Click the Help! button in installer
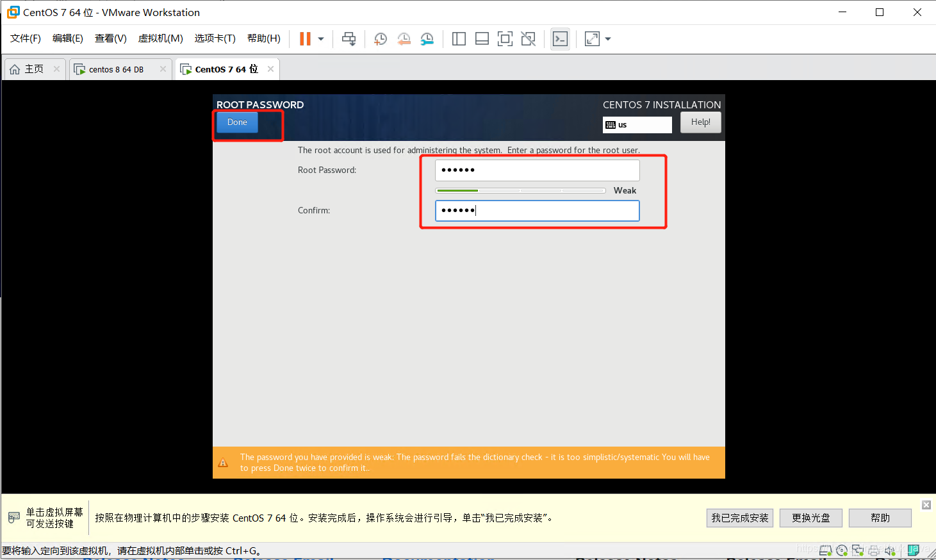 point(700,122)
